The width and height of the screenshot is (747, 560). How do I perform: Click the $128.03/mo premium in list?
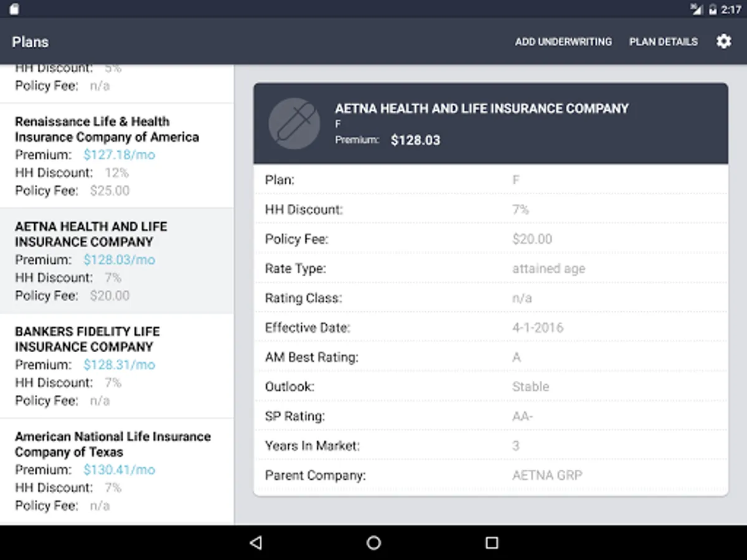click(120, 259)
